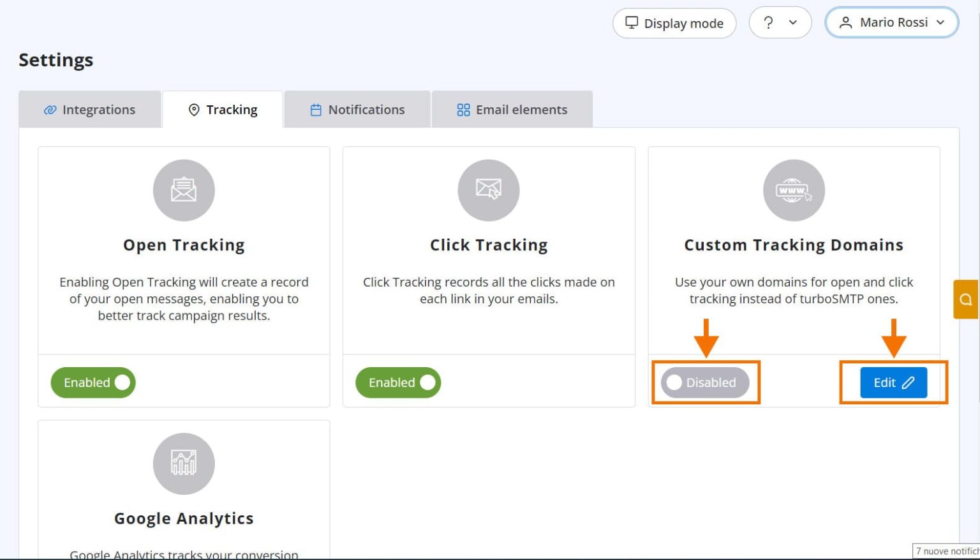Click the Click Tracking envelope cursor icon
The width and height of the screenshot is (980, 560).
(x=489, y=190)
